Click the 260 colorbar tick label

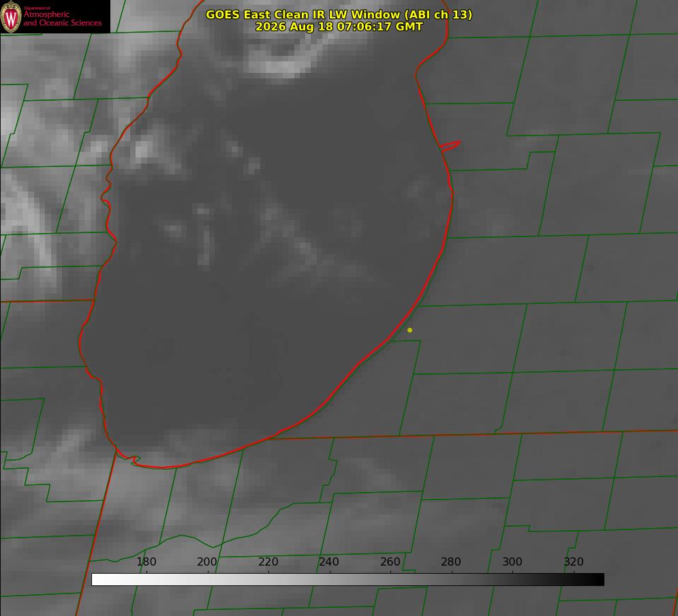(x=390, y=561)
